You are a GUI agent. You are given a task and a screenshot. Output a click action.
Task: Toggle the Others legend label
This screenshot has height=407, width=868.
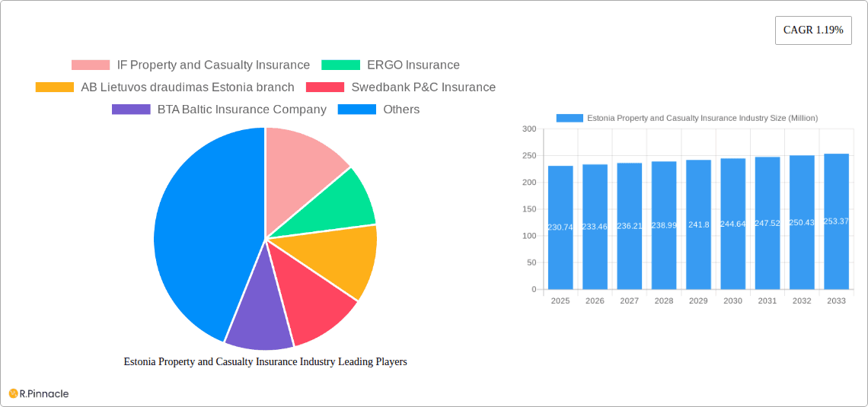[401, 110]
